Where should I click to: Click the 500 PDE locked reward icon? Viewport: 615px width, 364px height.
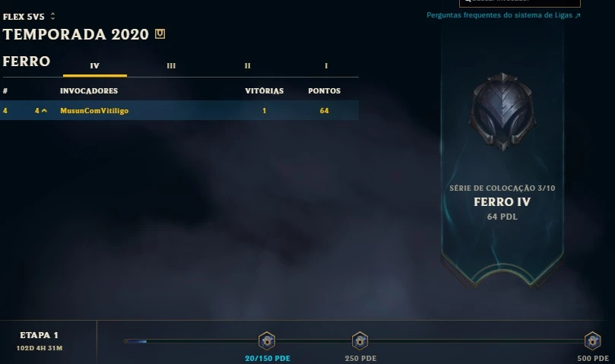tap(592, 340)
